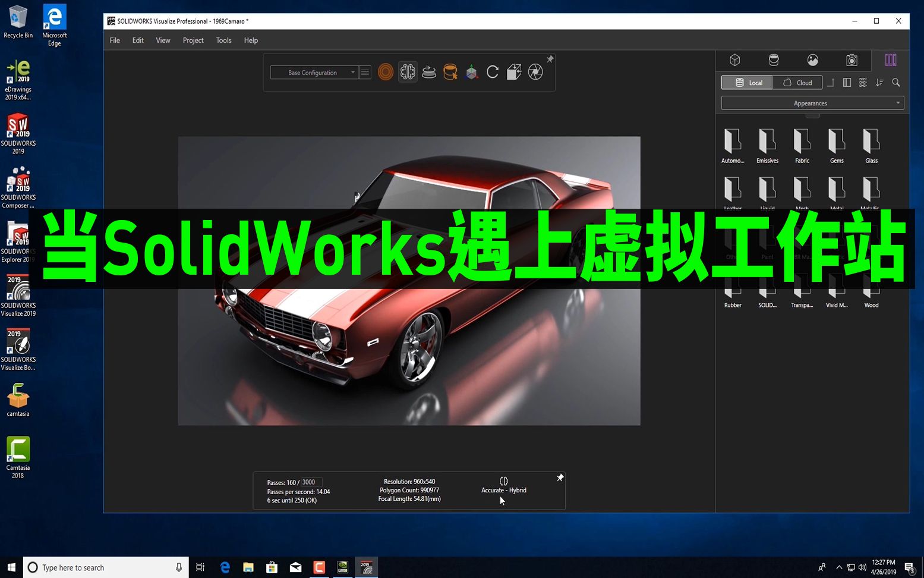
Task: Switch to the Scenes tab landscape icon
Action: pyautogui.click(x=813, y=60)
